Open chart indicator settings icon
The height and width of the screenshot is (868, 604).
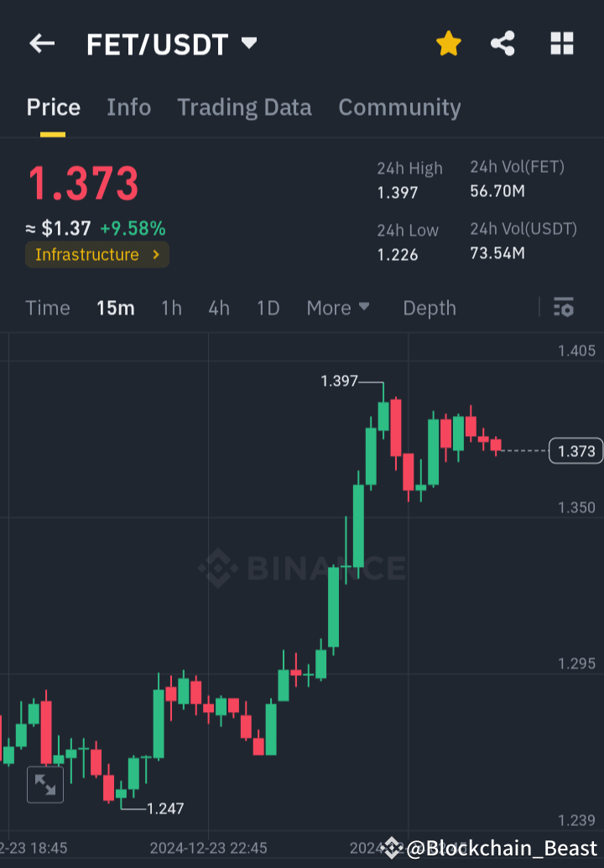pyautogui.click(x=563, y=308)
